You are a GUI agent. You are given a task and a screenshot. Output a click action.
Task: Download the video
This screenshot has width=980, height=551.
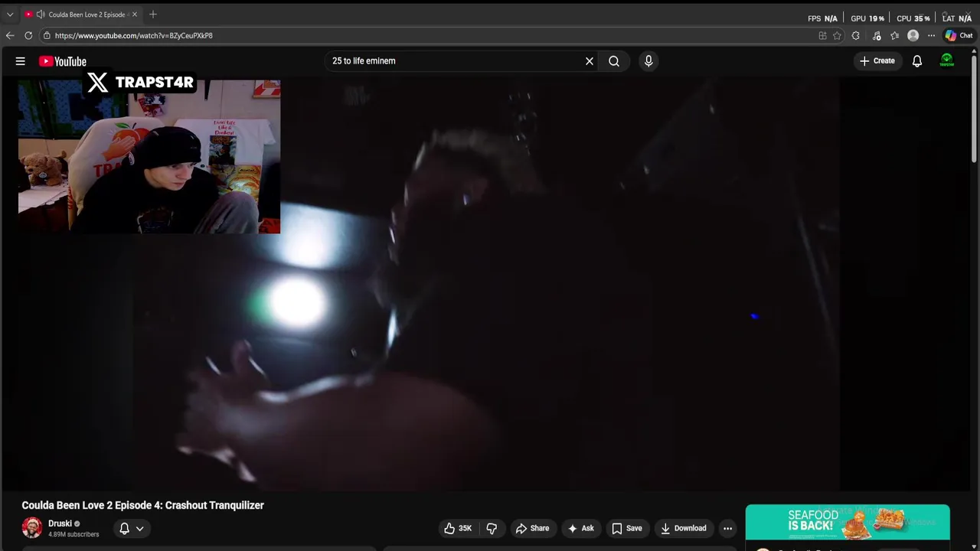tap(684, 528)
